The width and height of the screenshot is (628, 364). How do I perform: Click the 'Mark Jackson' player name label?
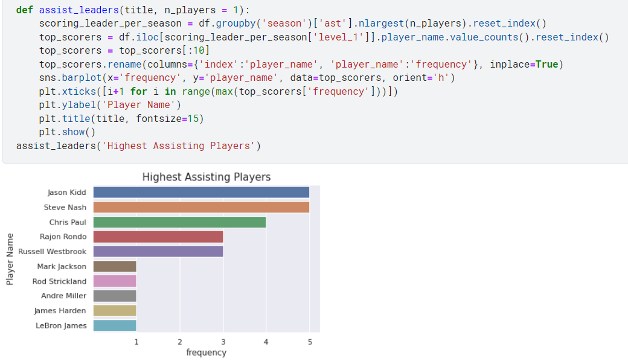tap(62, 266)
